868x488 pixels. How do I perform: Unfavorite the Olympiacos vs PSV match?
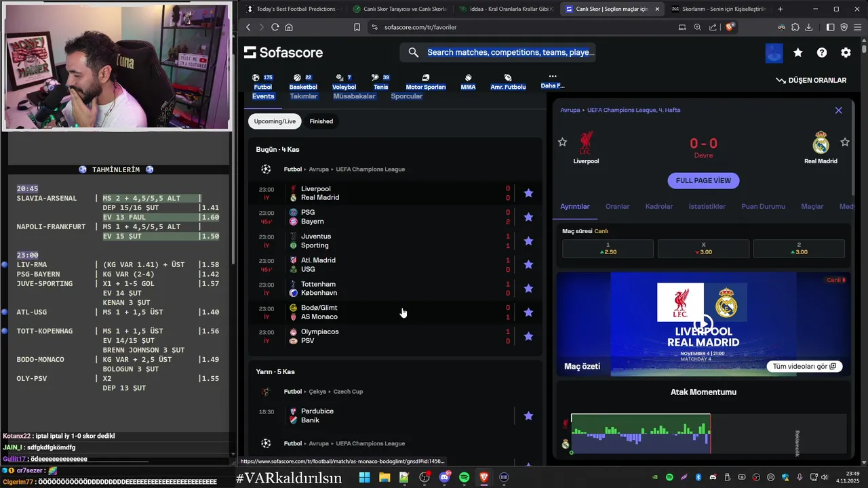[x=528, y=336]
